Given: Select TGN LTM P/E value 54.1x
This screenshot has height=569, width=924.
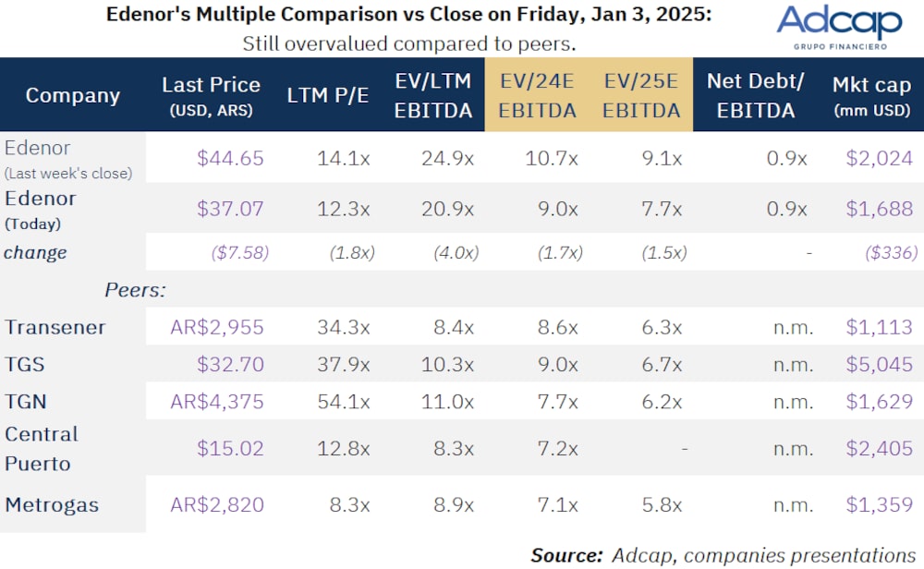Looking at the screenshot, I should pos(342,402).
